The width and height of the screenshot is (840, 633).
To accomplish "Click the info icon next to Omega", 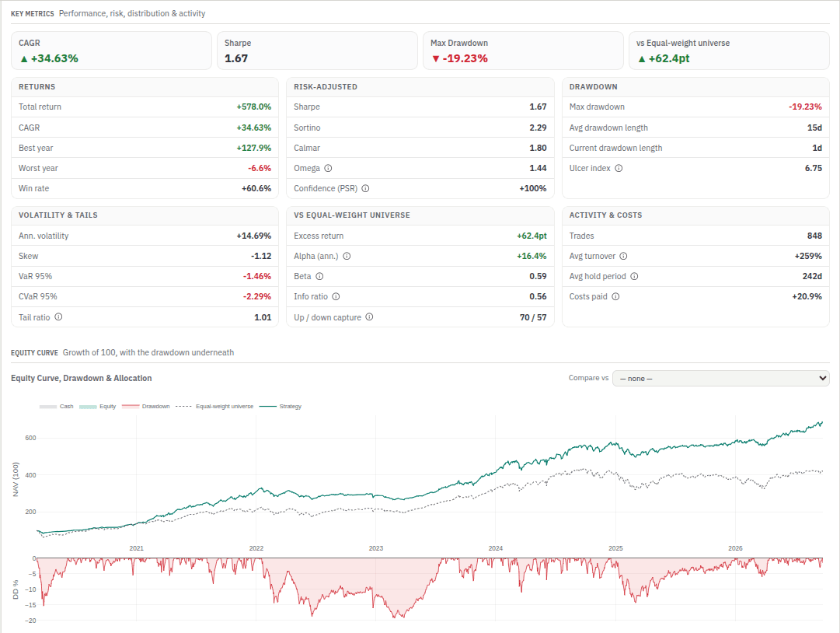I will point(329,168).
